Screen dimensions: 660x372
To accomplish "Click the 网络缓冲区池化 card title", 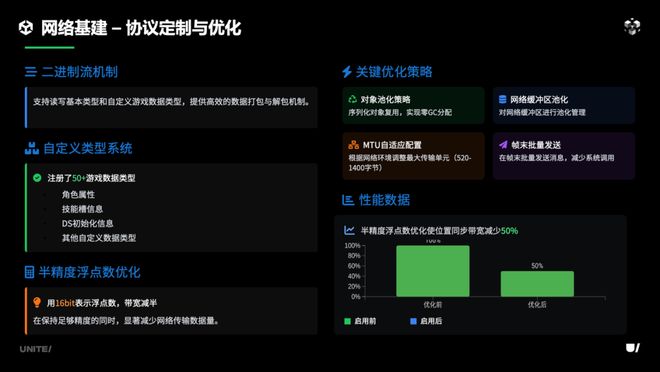I will (x=539, y=99).
